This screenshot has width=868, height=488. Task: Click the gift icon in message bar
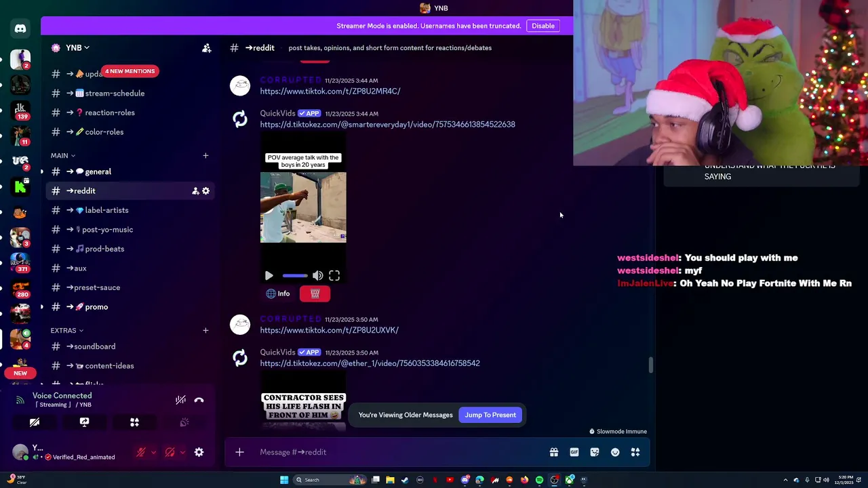(x=554, y=452)
